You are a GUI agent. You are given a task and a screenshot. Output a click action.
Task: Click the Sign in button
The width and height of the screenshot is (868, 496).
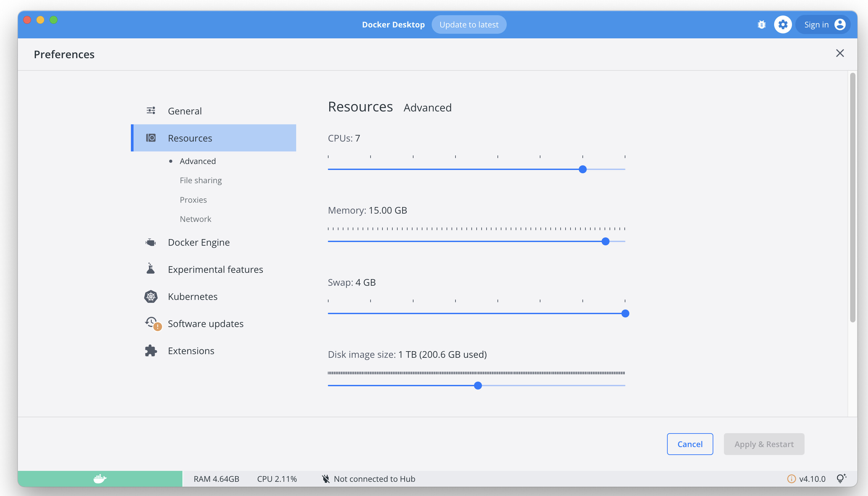coord(823,24)
